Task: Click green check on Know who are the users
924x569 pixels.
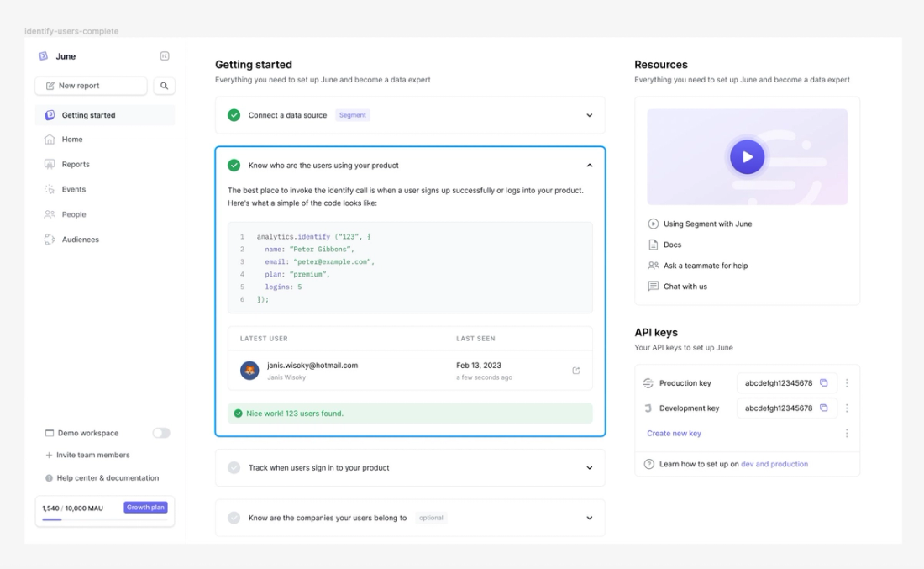Action: [234, 165]
